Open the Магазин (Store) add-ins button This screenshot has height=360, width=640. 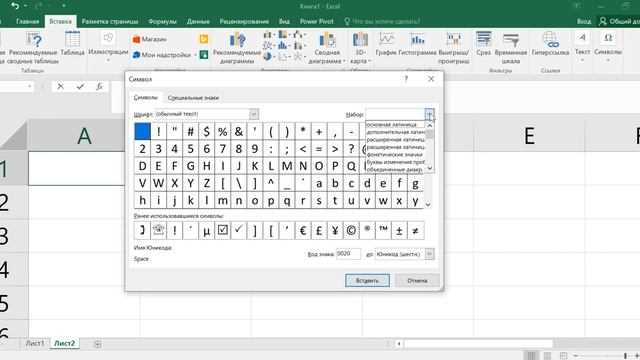[x=149, y=39]
